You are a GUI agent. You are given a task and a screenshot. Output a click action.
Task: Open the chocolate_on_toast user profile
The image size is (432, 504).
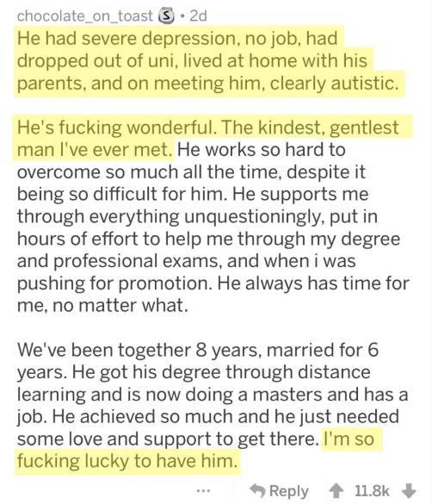tap(84, 16)
